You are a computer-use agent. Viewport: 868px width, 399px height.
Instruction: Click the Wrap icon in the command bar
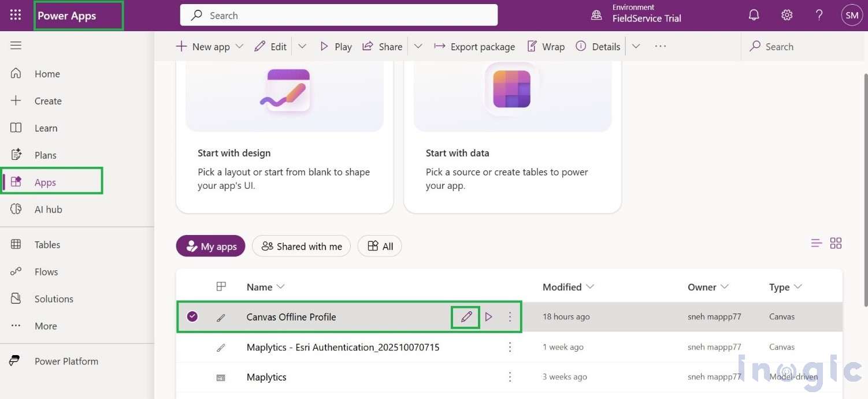click(531, 46)
